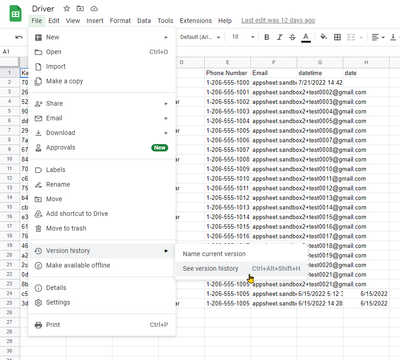Select column H header
Image resolution: width=400 pixels, height=360 pixels.
pyautogui.click(x=366, y=62)
